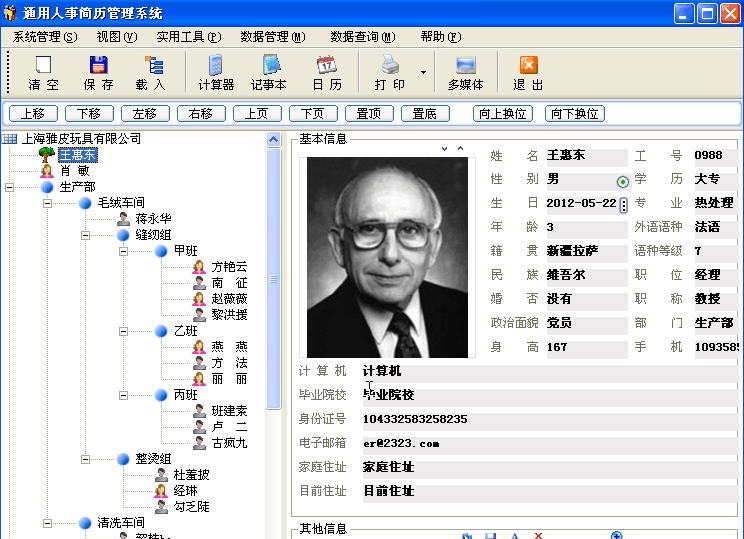744x539 pixels.
Task: Select 古疯九 in the tree
Action: (229, 443)
